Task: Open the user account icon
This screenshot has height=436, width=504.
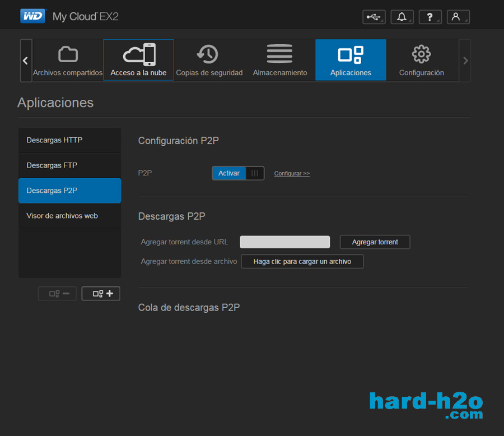Action: click(458, 17)
